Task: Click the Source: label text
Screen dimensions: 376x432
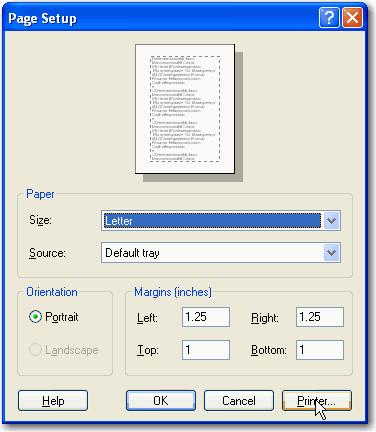Action: (47, 253)
